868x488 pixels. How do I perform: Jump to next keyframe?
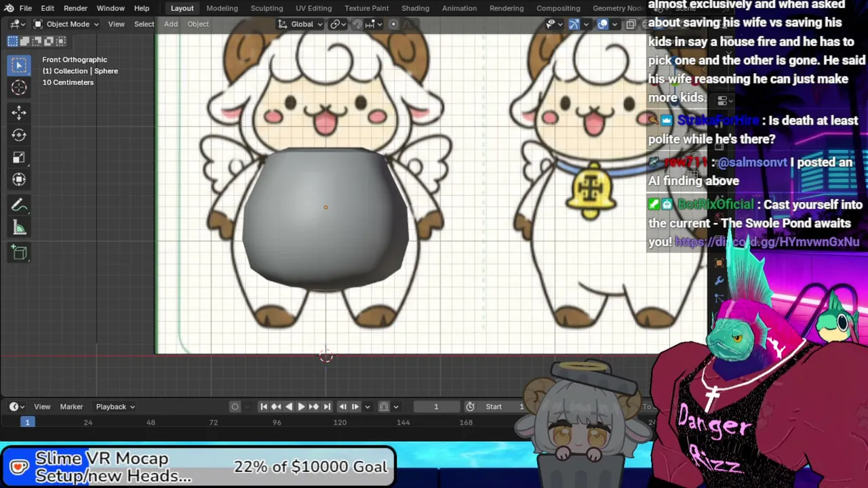pos(314,407)
